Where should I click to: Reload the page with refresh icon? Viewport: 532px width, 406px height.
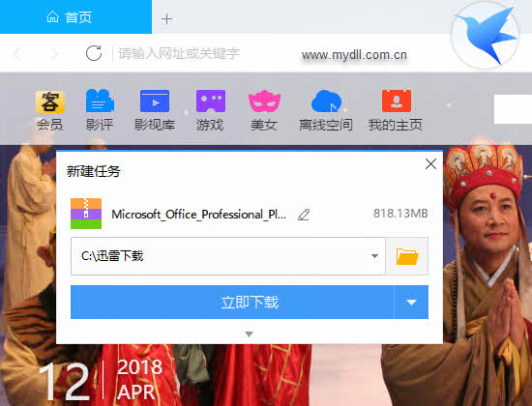[94, 53]
